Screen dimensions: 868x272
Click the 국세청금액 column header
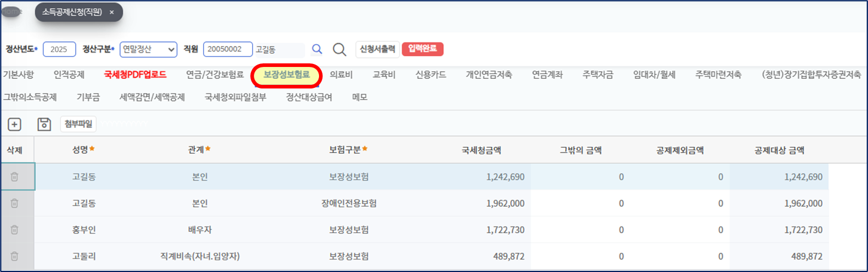[481, 149]
